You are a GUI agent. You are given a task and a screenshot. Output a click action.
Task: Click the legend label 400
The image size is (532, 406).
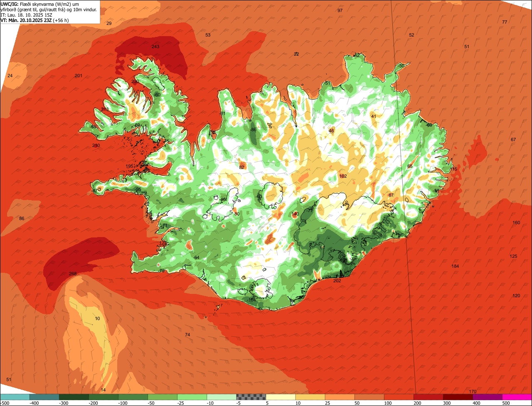click(477, 403)
